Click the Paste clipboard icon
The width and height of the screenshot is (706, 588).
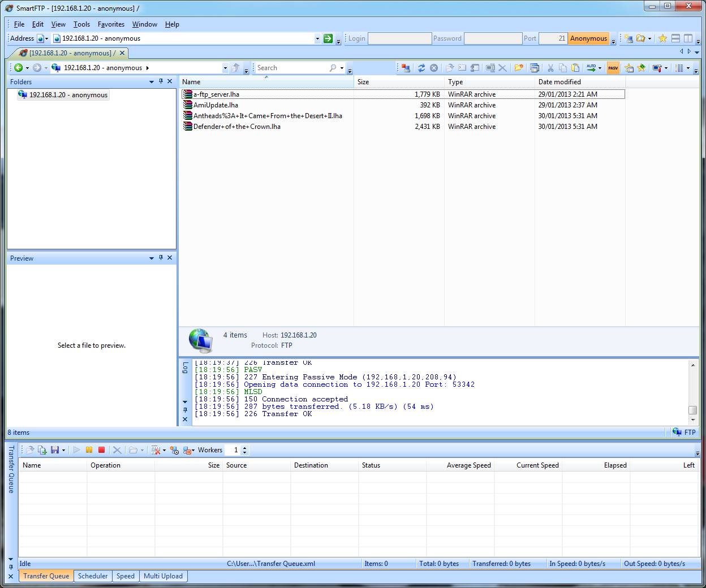575,68
